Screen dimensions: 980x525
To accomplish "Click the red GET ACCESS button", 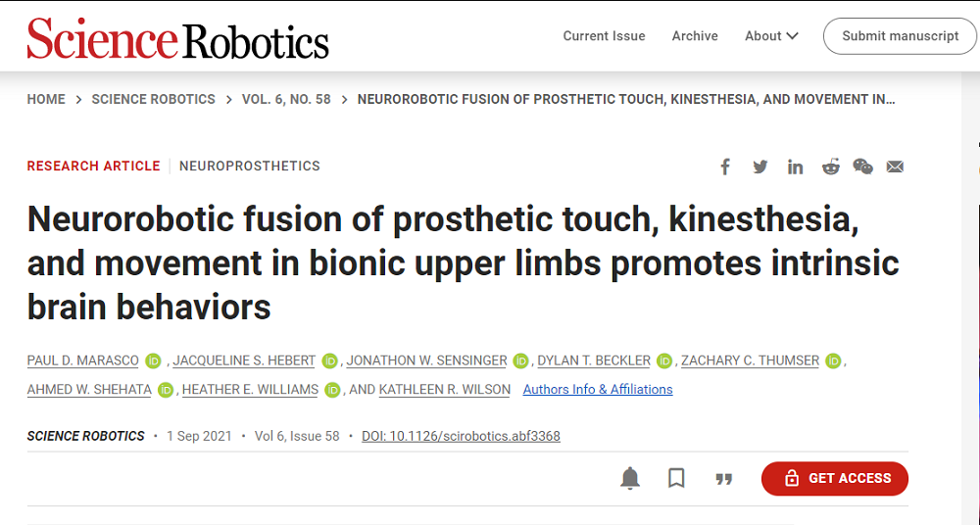I will (x=835, y=478).
